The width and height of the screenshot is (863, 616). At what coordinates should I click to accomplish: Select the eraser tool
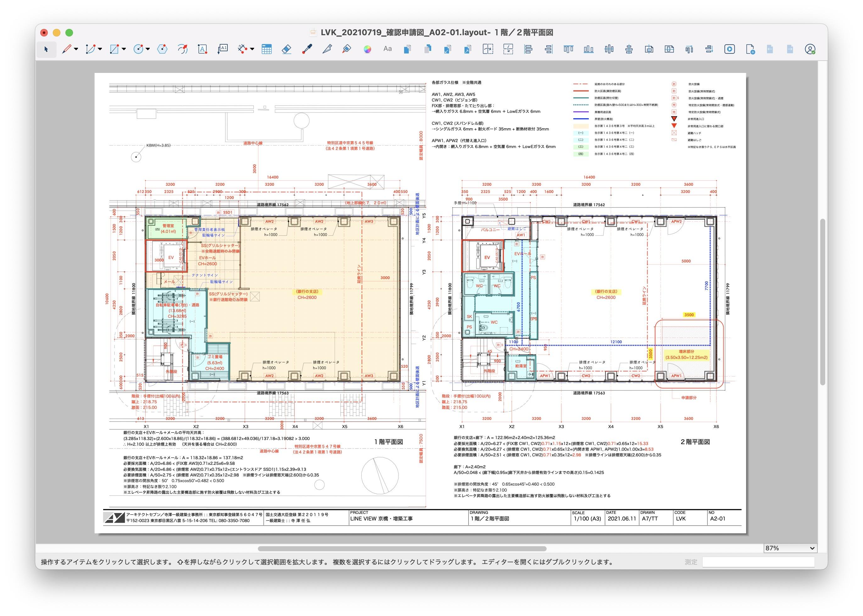click(x=287, y=49)
